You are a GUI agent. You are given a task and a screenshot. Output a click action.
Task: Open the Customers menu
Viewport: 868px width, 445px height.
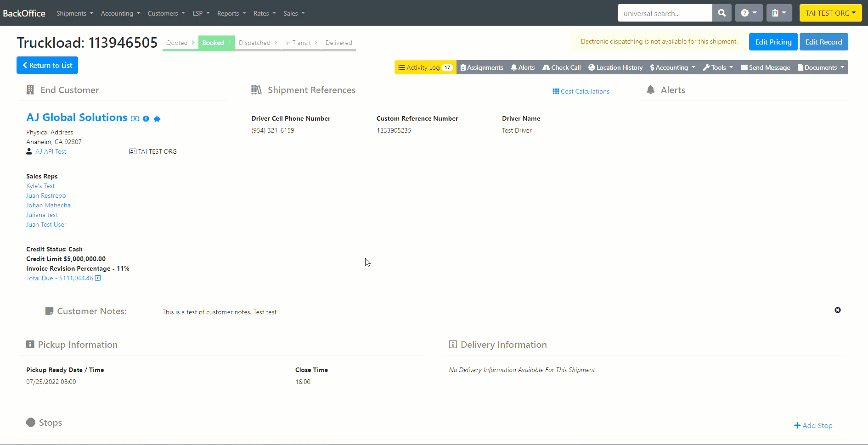pyautogui.click(x=166, y=13)
